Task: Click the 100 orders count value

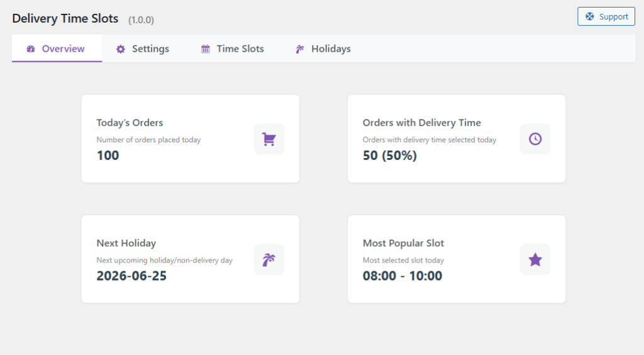Action: pyautogui.click(x=108, y=155)
